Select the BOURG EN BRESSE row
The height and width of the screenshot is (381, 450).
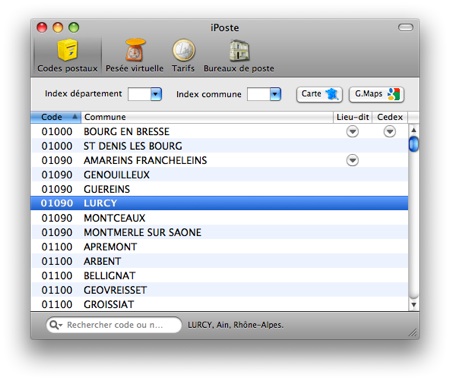[219, 131]
